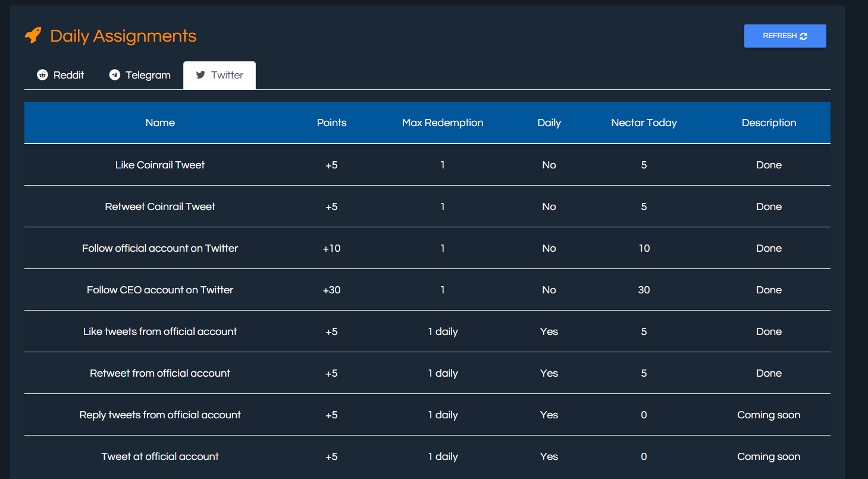The image size is (868, 479).
Task: Select 'Like tweets from official account' name
Action: (160, 331)
